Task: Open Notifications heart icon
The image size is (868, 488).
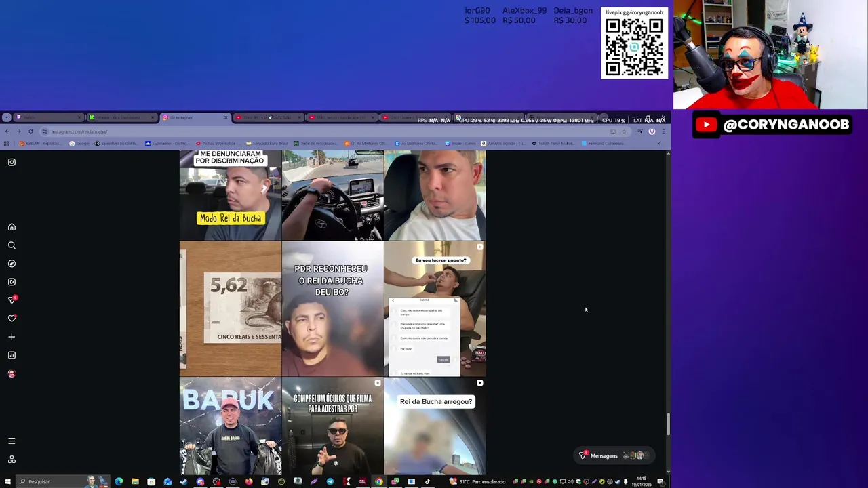Action: (x=12, y=319)
